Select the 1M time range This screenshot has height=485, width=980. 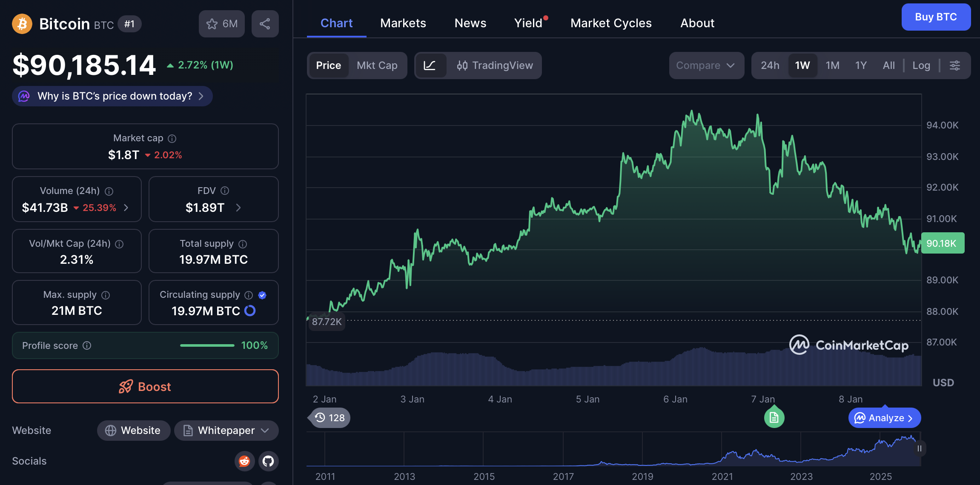click(832, 66)
